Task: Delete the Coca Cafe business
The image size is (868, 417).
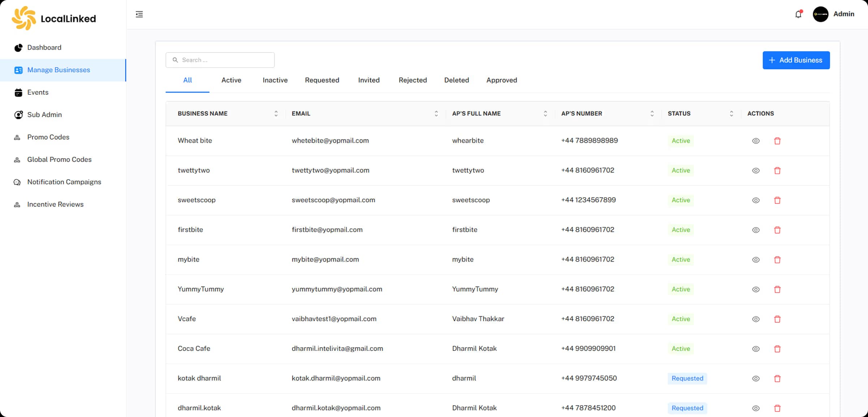Action: click(x=777, y=349)
